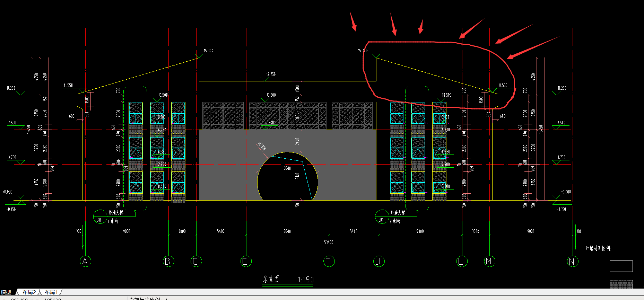Select the 9000 dimension between axes J and L
Screen dimensions: 644x300
pos(420,231)
